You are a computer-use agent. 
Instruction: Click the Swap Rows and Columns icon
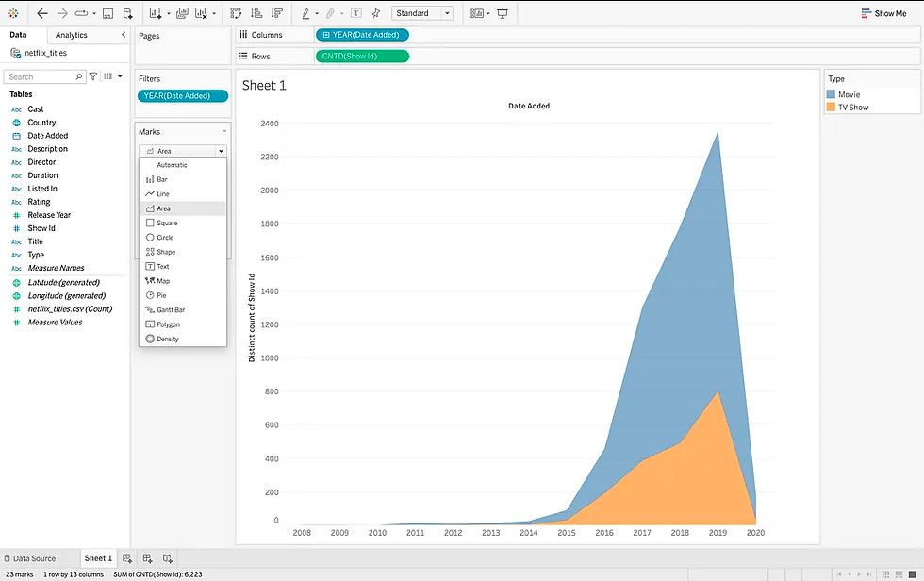pos(236,13)
